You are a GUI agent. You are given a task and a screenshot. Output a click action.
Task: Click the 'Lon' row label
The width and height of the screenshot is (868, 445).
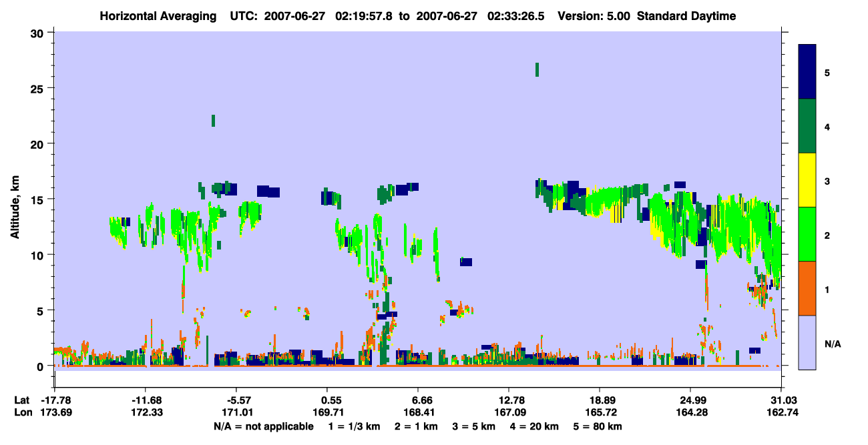pyautogui.click(x=22, y=412)
